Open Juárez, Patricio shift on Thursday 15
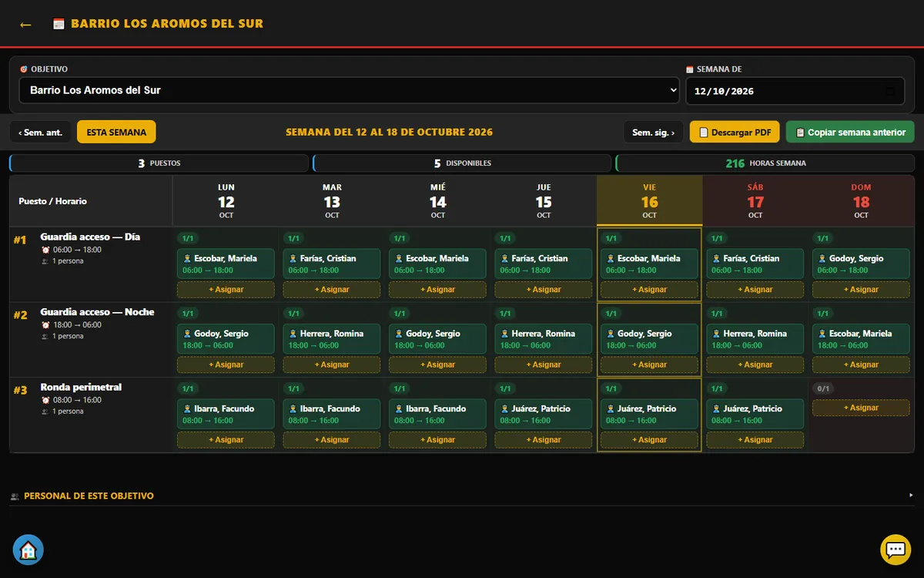The height and width of the screenshot is (578, 924). (543, 414)
